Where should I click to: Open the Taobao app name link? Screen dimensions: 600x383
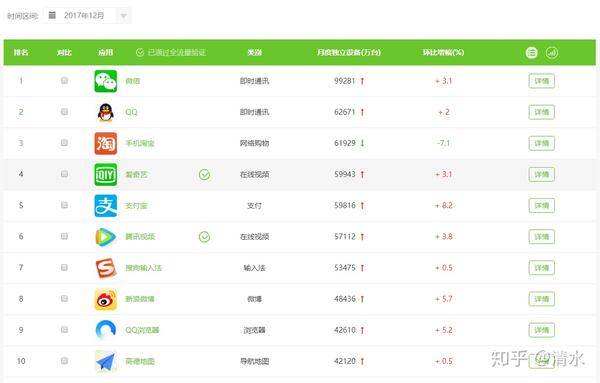tap(140, 143)
